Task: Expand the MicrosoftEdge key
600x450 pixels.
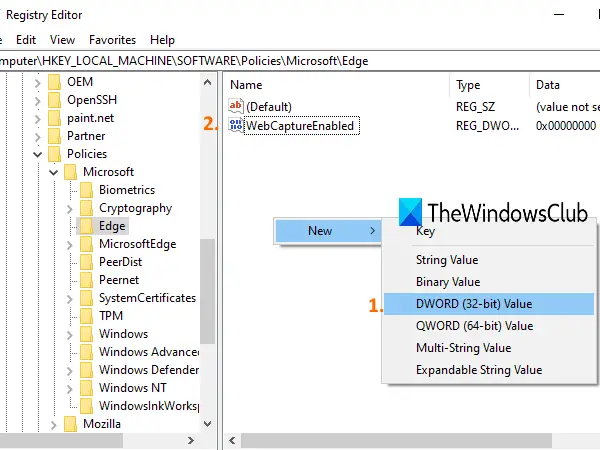Action: tap(70, 245)
